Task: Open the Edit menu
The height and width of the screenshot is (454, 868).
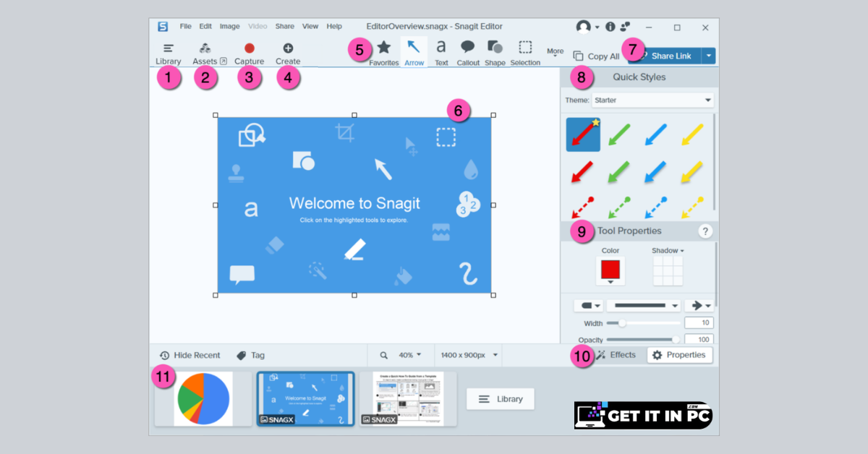Action: click(x=205, y=26)
